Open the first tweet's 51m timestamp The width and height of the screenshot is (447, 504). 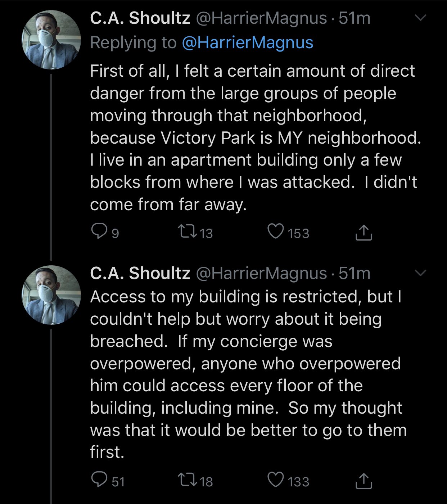tap(355, 18)
